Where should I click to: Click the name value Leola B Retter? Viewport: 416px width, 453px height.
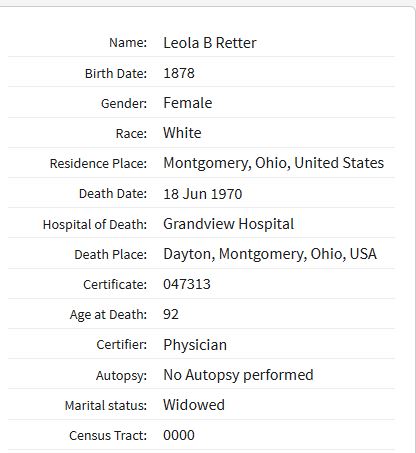[x=210, y=43]
